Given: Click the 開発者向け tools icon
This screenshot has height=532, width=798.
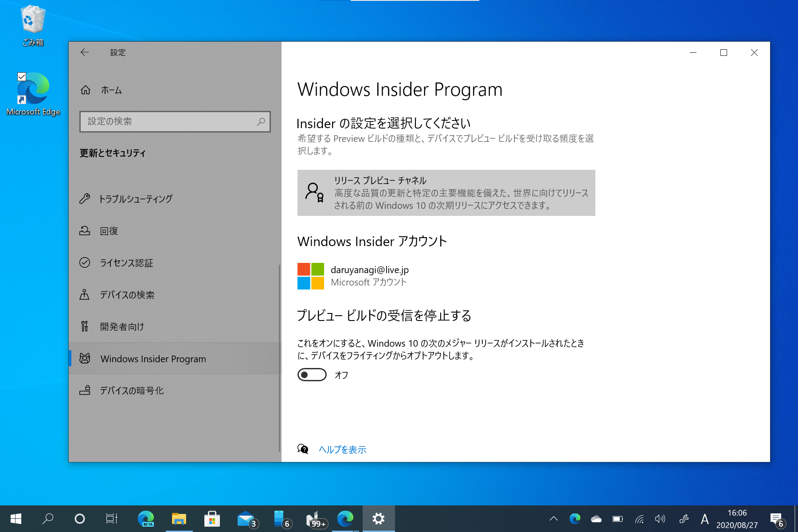Looking at the screenshot, I should pos(85,326).
